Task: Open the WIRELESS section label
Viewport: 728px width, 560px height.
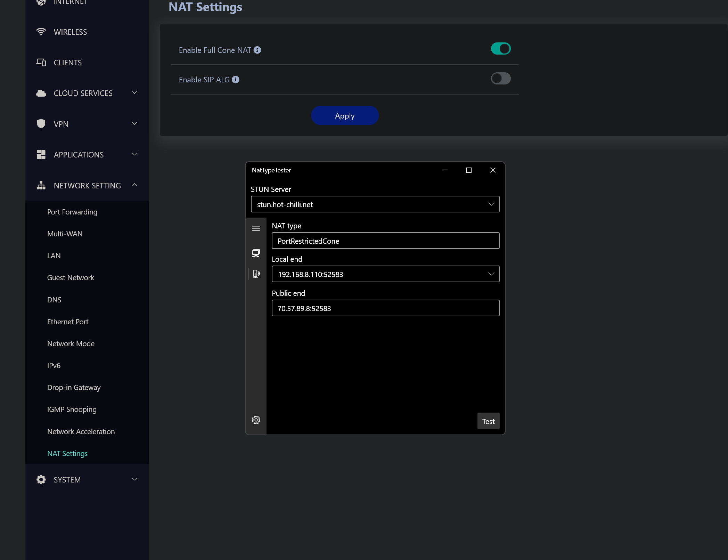Action: tap(70, 32)
